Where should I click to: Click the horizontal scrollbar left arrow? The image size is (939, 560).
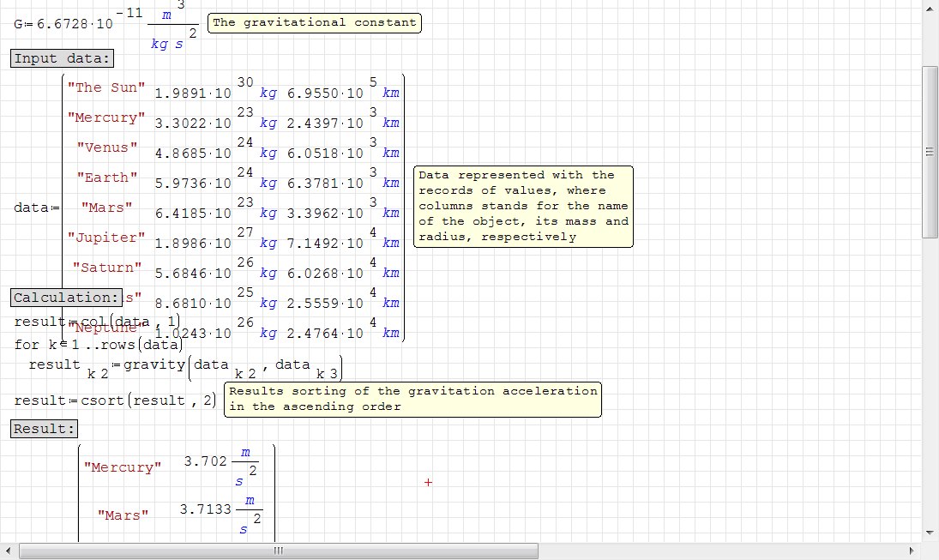coord(9,551)
